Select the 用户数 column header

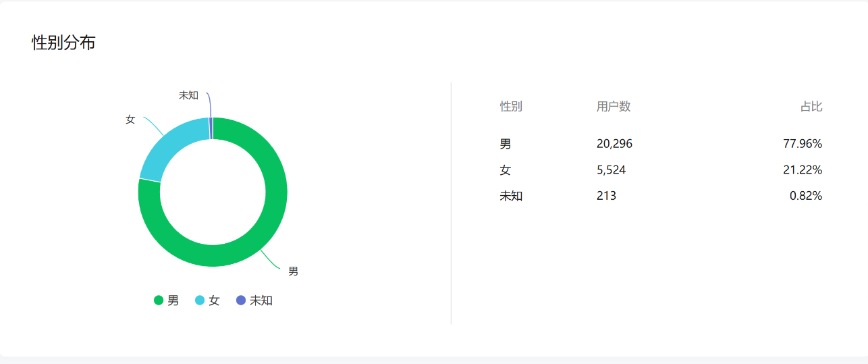click(x=614, y=107)
